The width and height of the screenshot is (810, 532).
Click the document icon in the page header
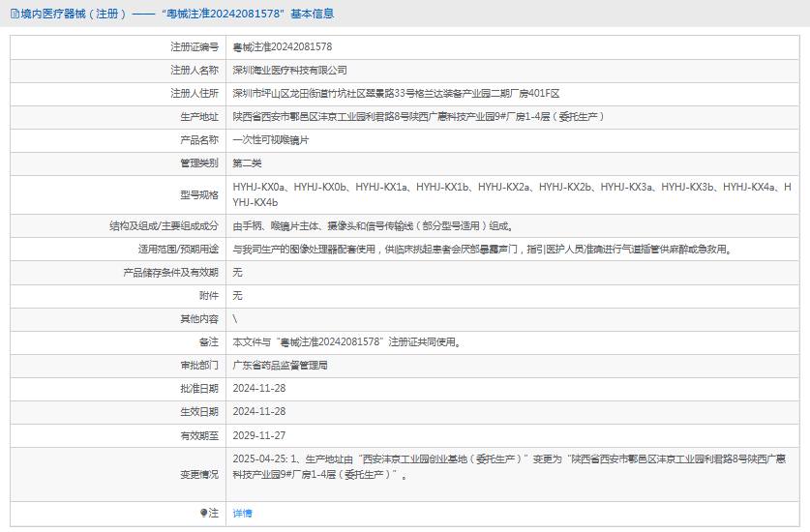point(15,14)
